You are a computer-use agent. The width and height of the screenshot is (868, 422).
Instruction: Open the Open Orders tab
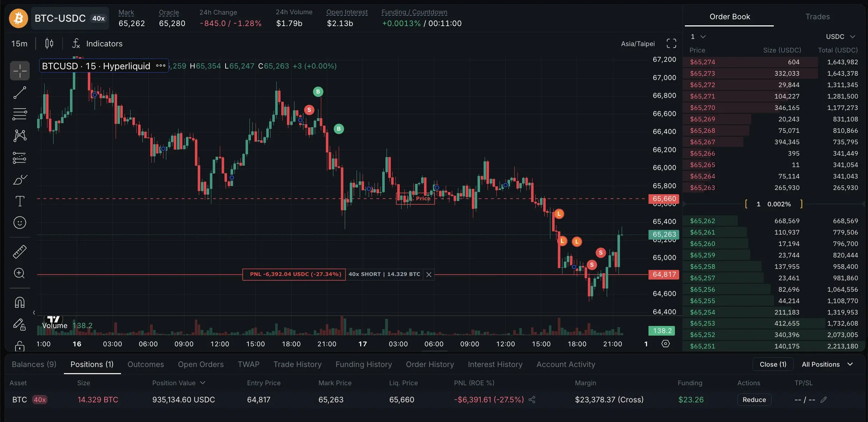click(201, 364)
